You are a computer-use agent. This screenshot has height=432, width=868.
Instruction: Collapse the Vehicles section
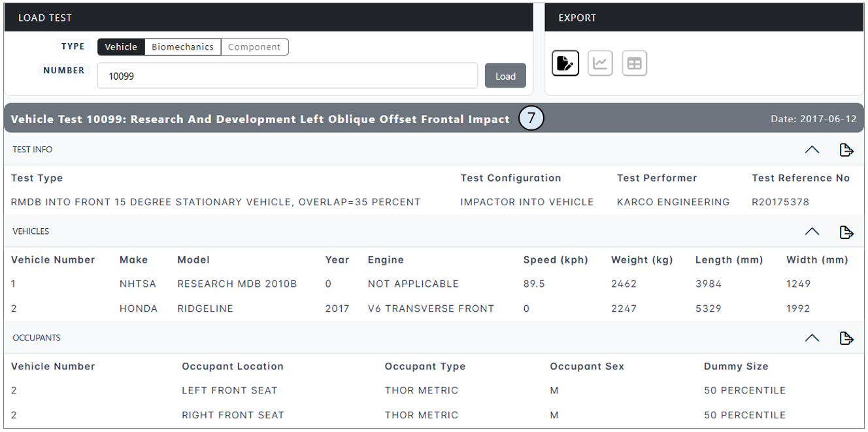(x=812, y=231)
